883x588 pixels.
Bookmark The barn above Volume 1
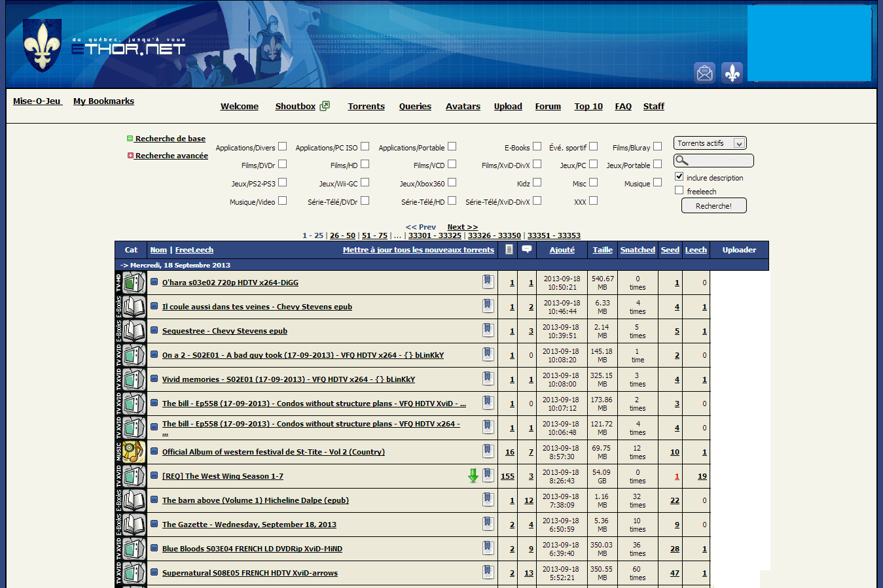tap(488, 499)
